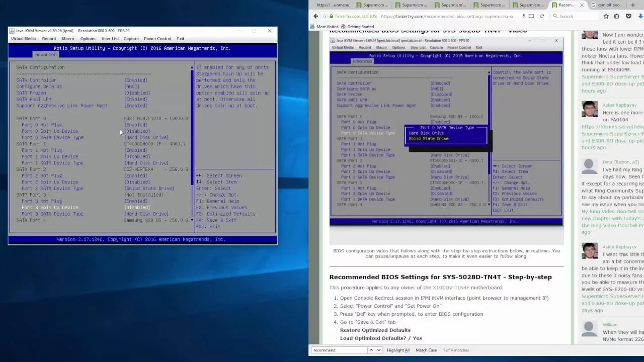644x362 pixels.
Task: Click the Dino (Tucson, AZ) commenter name
Action: [x=620, y=162]
